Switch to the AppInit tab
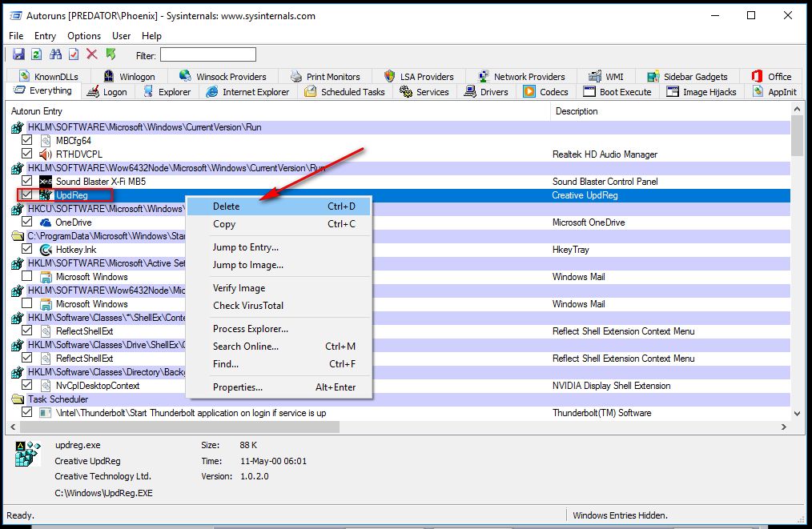Screen dimensions: 812x529 (774, 91)
